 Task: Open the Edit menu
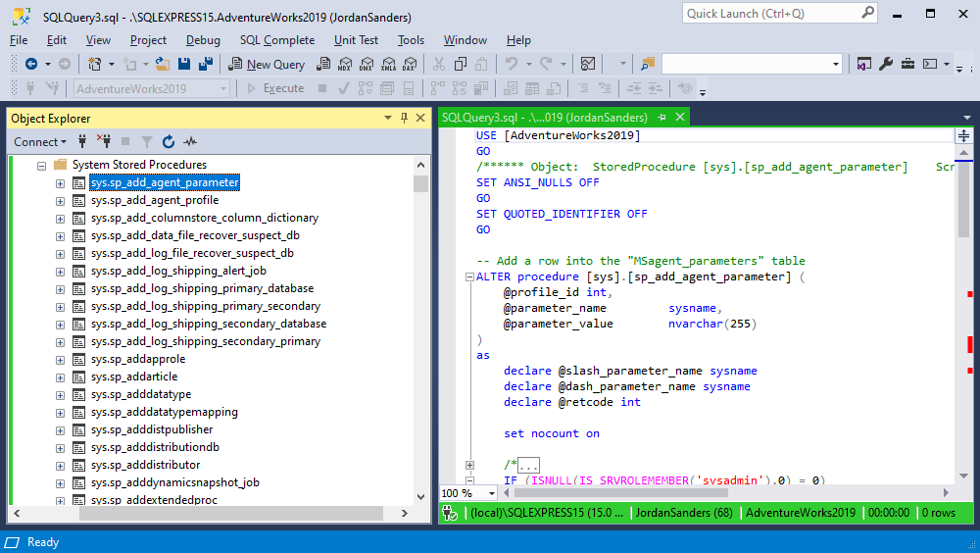point(56,40)
